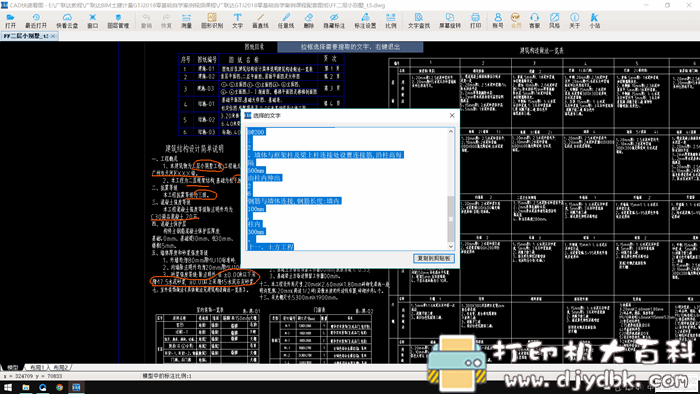Image resolution: width=700 pixels, height=394 pixels.
Task: Click the line '100mm' in the selected text box
Action: point(256,209)
